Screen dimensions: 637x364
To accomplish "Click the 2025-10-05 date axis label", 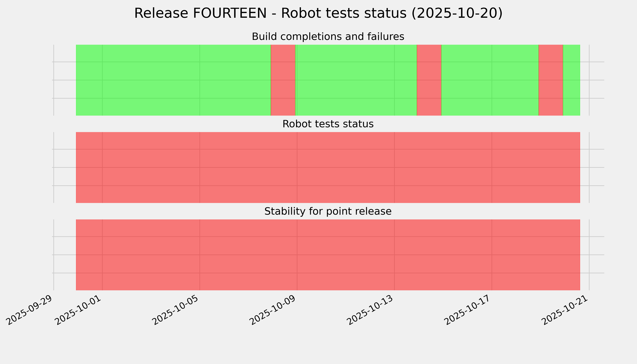I will coord(176,310).
